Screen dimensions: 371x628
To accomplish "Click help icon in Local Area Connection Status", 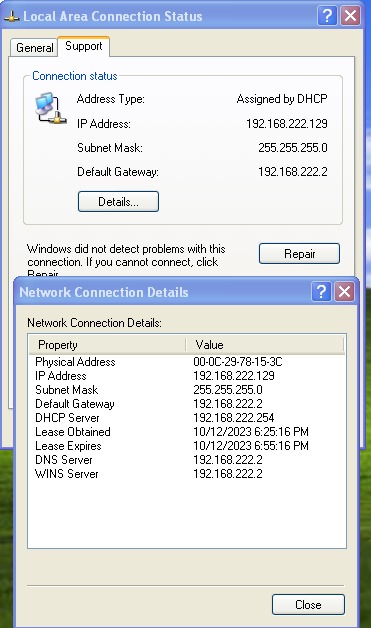I will (x=327, y=16).
